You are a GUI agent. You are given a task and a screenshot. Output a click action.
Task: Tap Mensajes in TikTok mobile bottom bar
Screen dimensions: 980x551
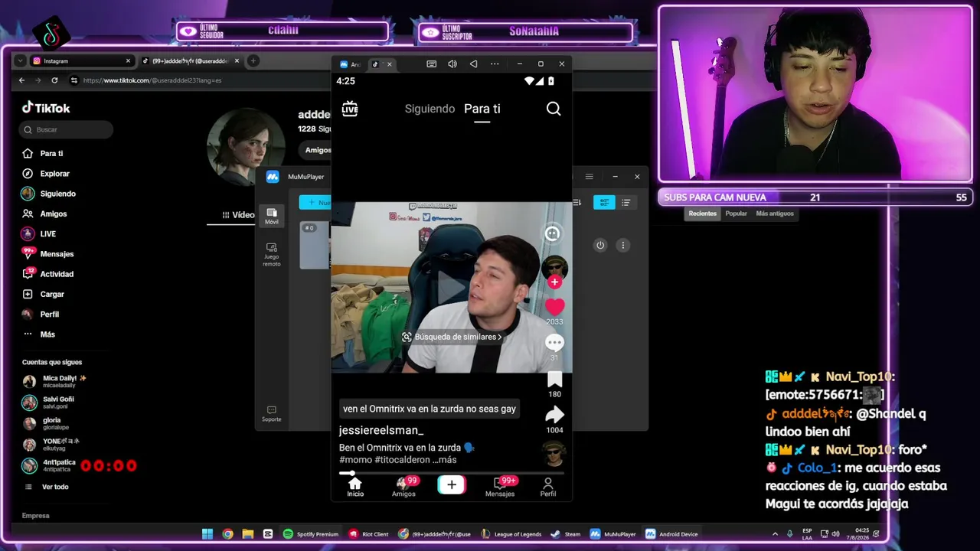(x=500, y=487)
